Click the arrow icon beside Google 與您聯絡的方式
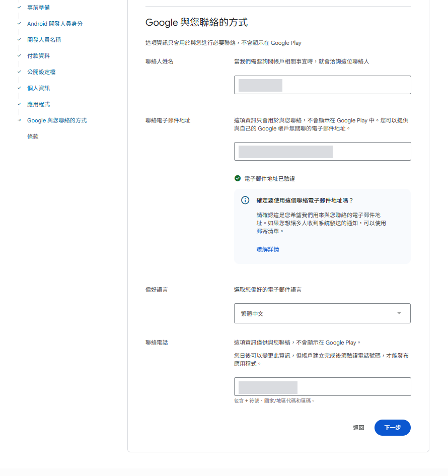Image resolution: width=448 pixels, height=476 pixels. tap(19, 120)
